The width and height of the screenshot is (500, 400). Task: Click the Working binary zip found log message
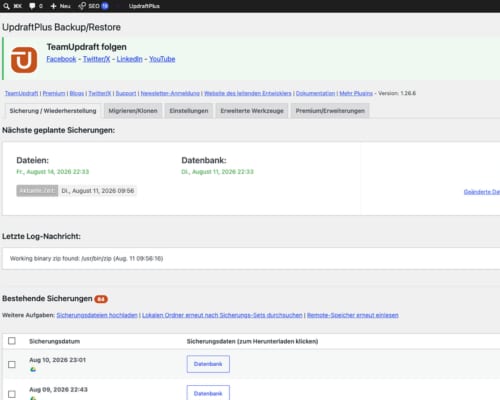[x=86, y=259]
